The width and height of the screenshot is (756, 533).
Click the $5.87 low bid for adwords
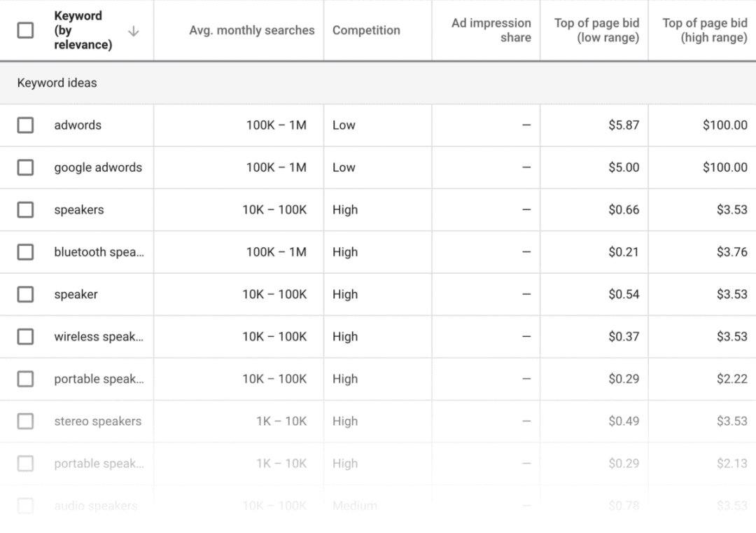click(624, 125)
